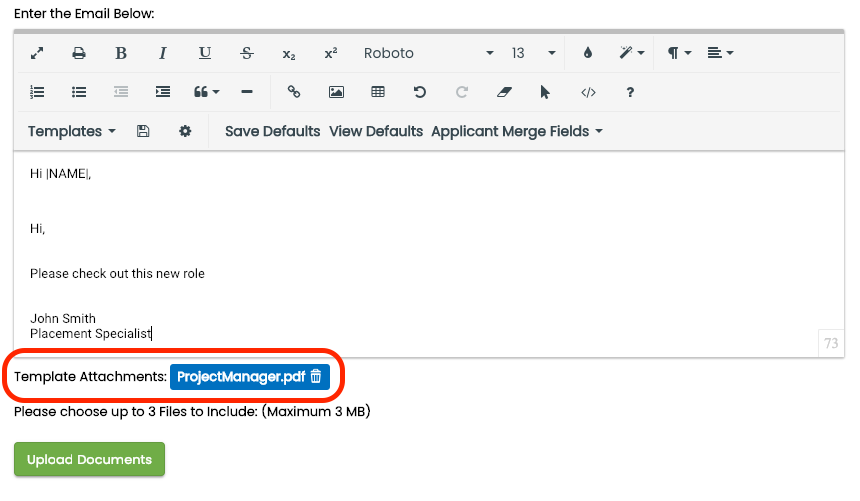
Task: Expand the text alignment dropdown
Action: [720, 53]
